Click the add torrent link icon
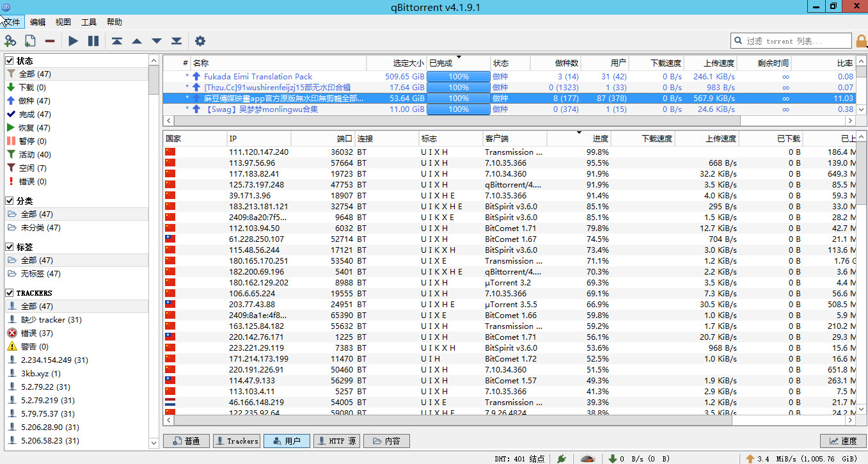The image size is (868, 464). [10, 41]
